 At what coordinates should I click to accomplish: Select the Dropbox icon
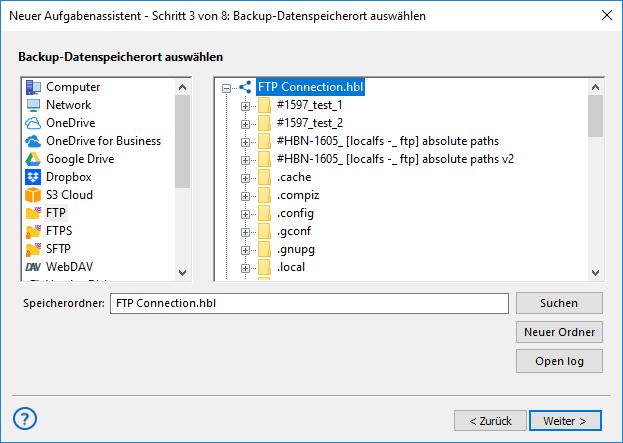click(33, 177)
